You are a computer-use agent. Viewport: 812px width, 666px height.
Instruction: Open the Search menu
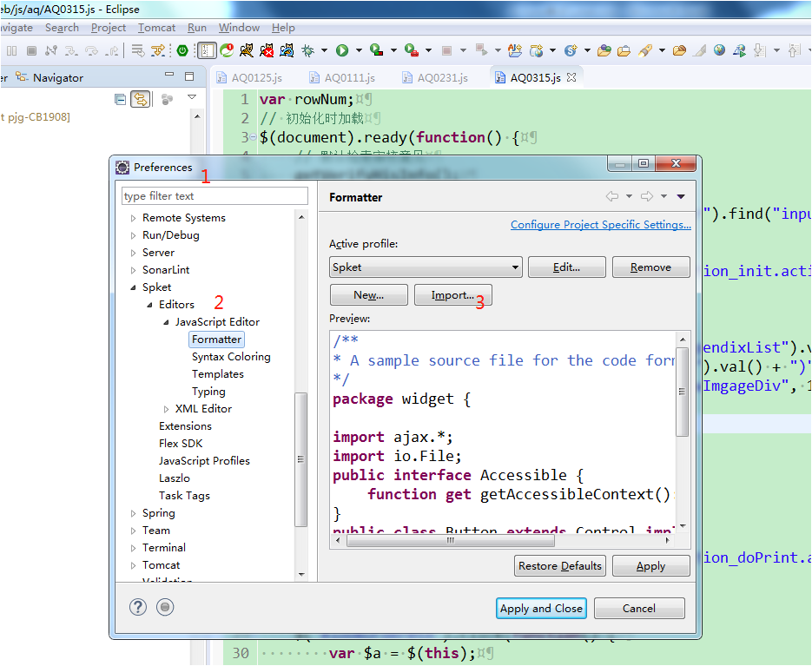[63, 28]
